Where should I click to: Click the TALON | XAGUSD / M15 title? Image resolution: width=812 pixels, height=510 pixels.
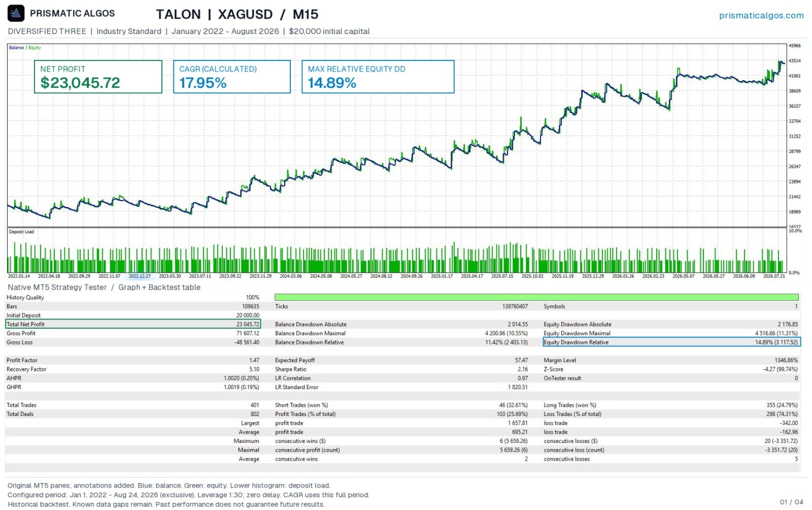point(237,14)
